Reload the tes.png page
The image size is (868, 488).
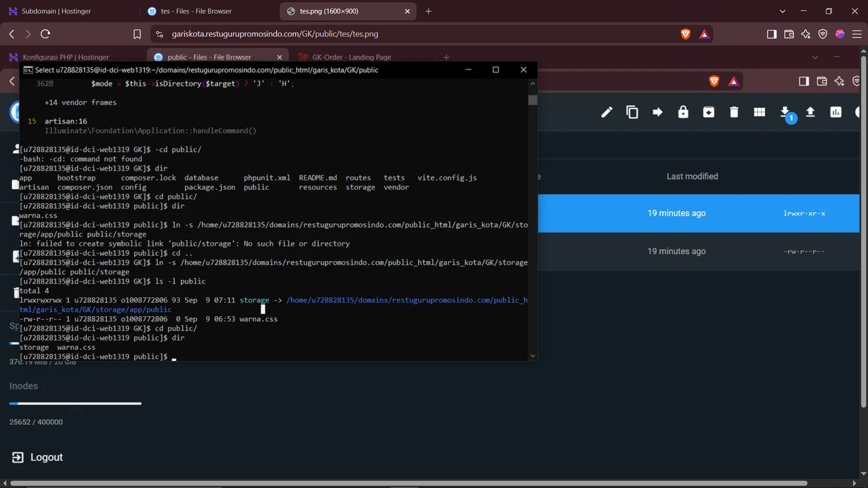pyautogui.click(x=46, y=34)
